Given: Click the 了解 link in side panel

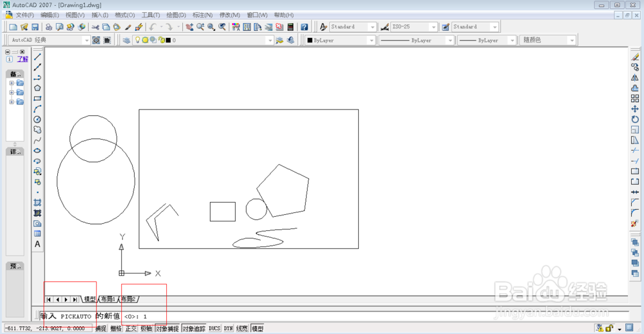Looking at the screenshot, I should click(x=23, y=59).
